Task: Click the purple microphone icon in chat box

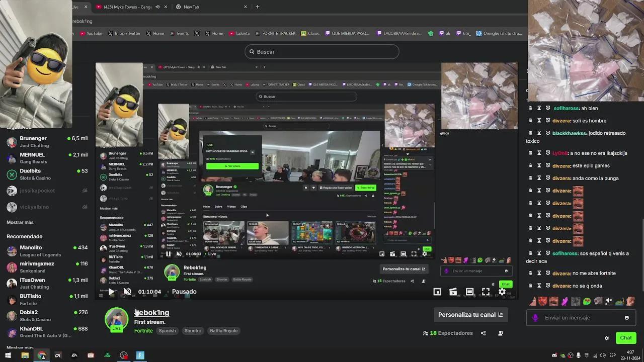Action: tap(535, 318)
